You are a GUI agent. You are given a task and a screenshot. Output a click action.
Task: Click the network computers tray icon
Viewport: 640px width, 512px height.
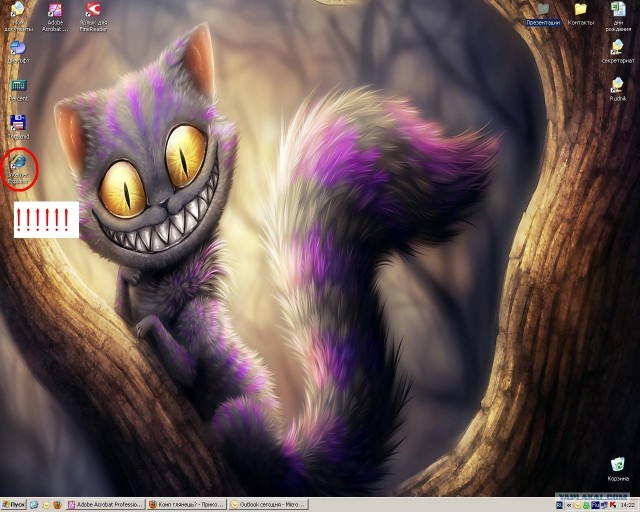click(604, 505)
